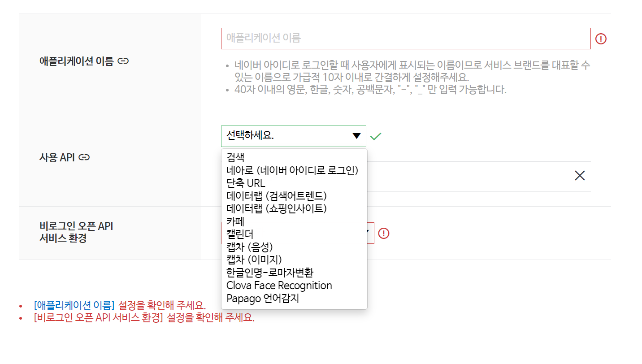This screenshot has width=642, height=364.
Task: Click the error icon beside application name field
Action: pyautogui.click(x=601, y=39)
